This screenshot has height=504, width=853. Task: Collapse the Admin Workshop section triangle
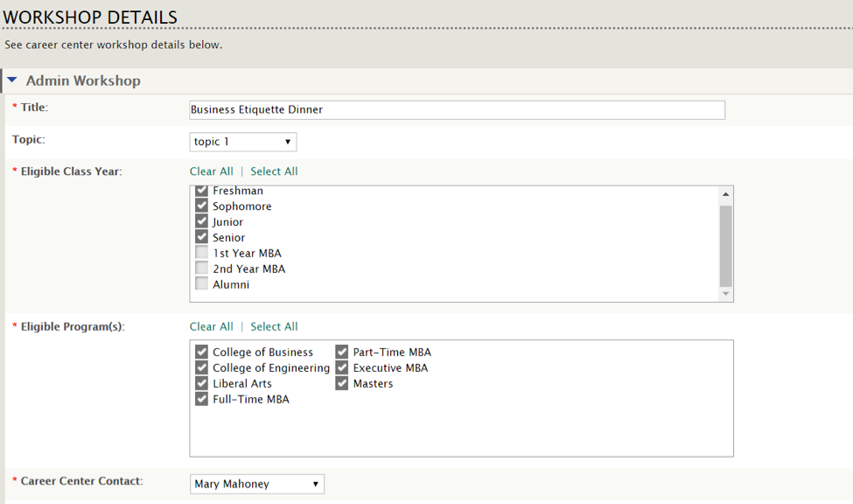point(12,80)
